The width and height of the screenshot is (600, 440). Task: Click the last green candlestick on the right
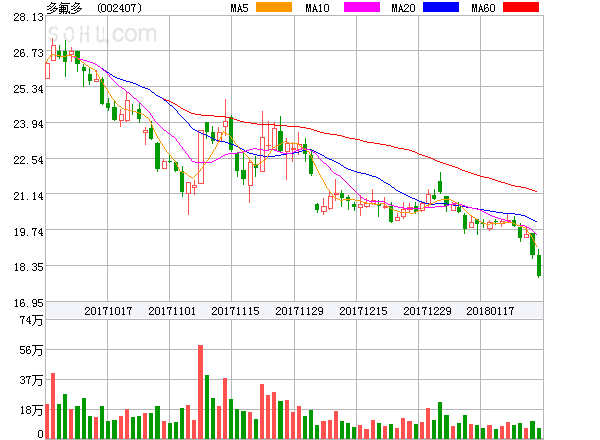pos(540,266)
